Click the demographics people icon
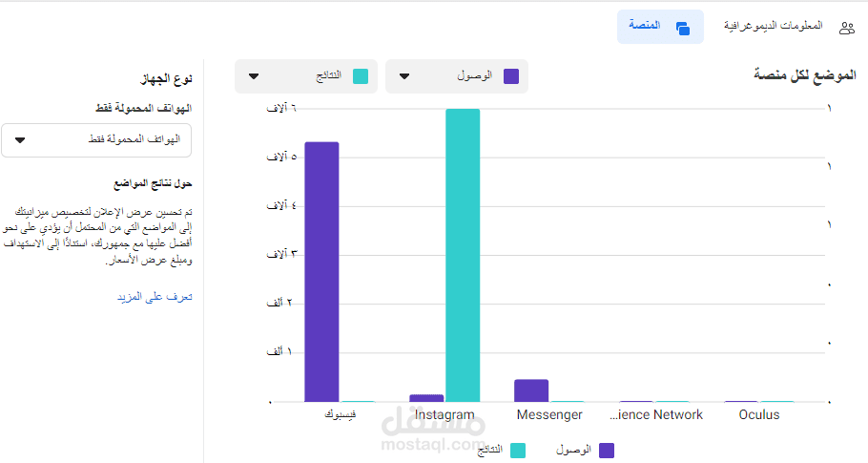Viewport: 868px width, 463px height. pyautogui.click(x=846, y=28)
